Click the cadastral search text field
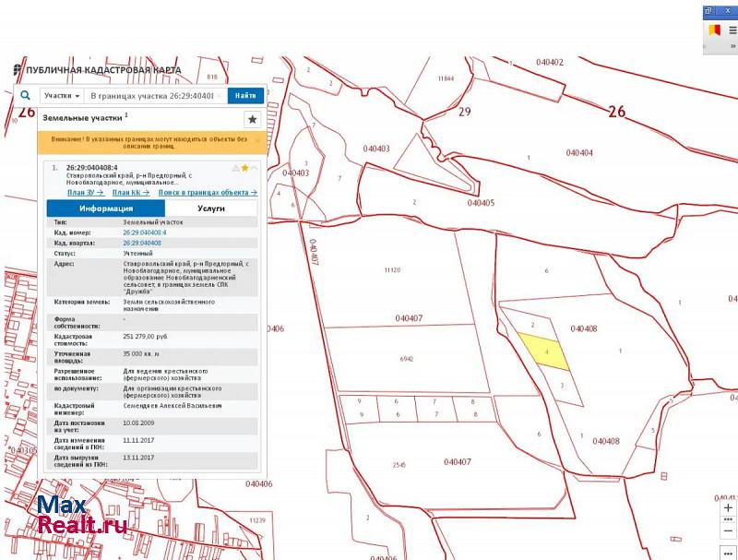Image resolution: width=738 pixels, height=560 pixels. point(155,95)
